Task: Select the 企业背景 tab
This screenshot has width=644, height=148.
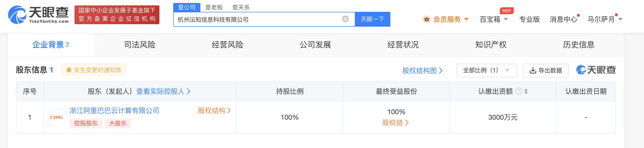Action: point(52,45)
